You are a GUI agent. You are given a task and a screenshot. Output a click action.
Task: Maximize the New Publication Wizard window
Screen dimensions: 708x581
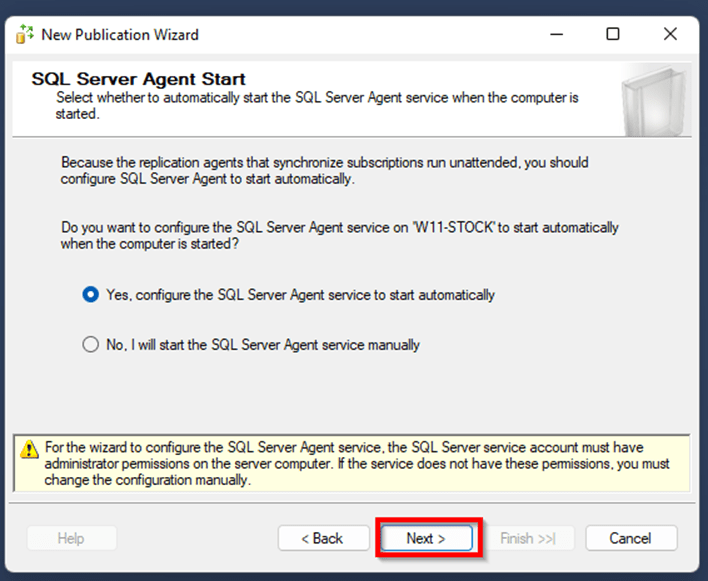pyautogui.click(x=613, y=34)
